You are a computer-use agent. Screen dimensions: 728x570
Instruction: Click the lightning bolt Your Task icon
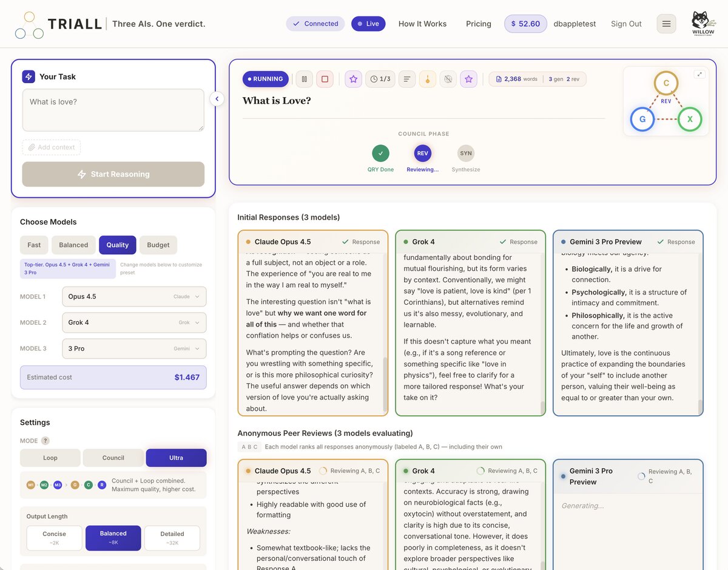tap(29, 76)
